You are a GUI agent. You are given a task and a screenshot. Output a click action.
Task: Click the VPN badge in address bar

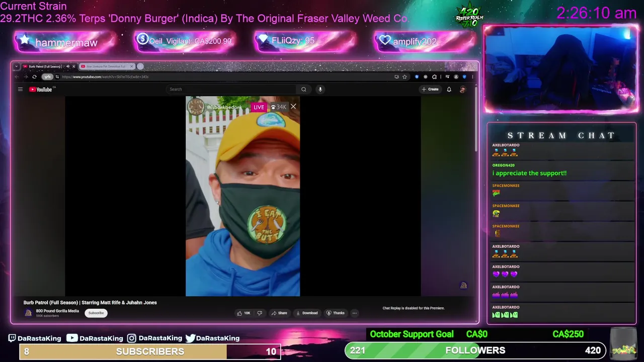point(47,77)
